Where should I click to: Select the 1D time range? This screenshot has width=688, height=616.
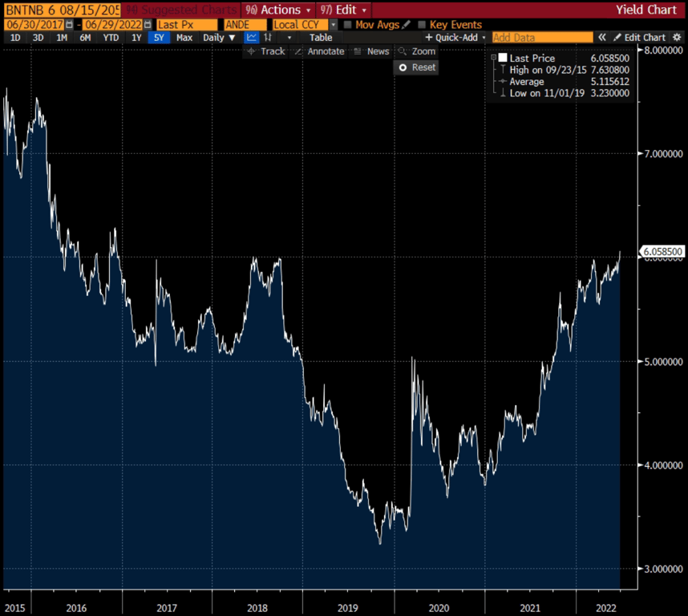point(15,38)
